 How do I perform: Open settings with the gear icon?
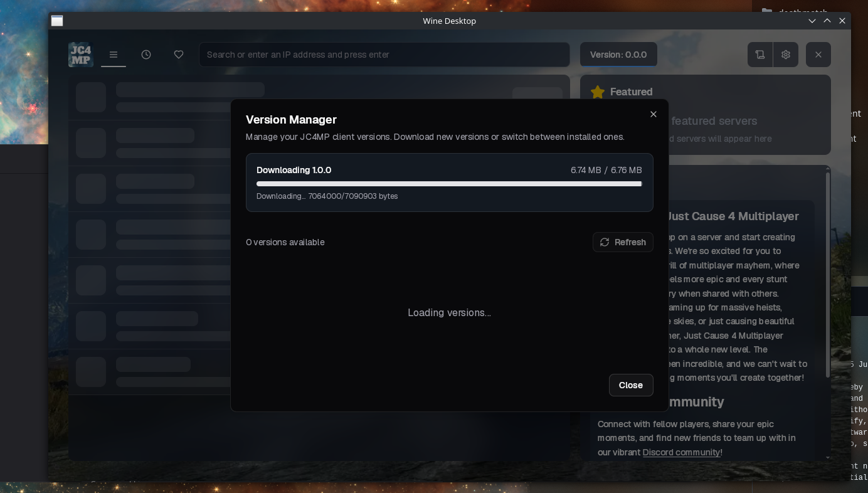coord(786,55)
